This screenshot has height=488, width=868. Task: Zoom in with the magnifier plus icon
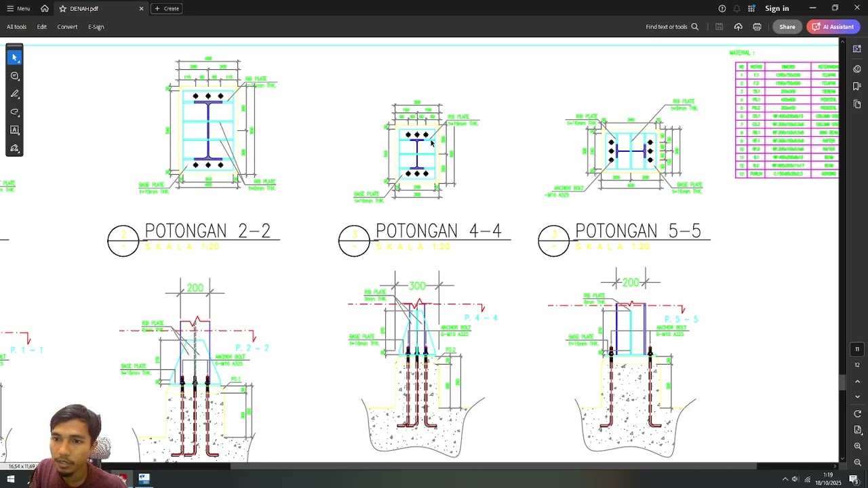pos(857,447)
